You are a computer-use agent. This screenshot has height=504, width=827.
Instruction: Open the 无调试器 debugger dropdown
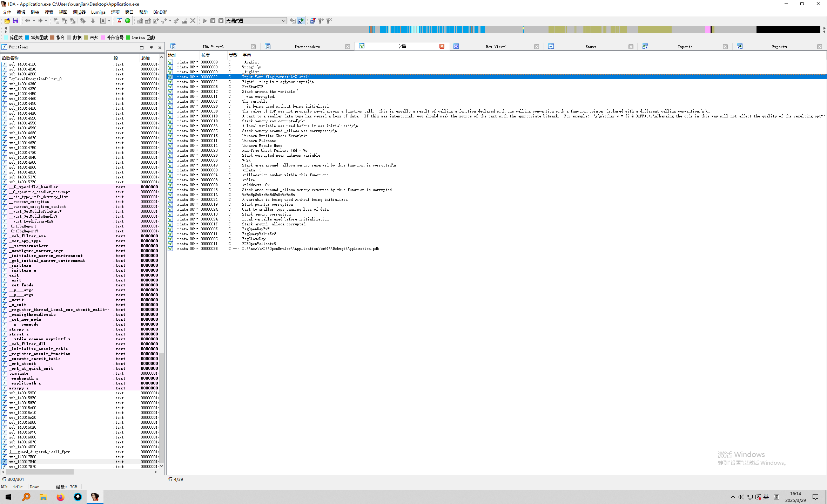283,21
